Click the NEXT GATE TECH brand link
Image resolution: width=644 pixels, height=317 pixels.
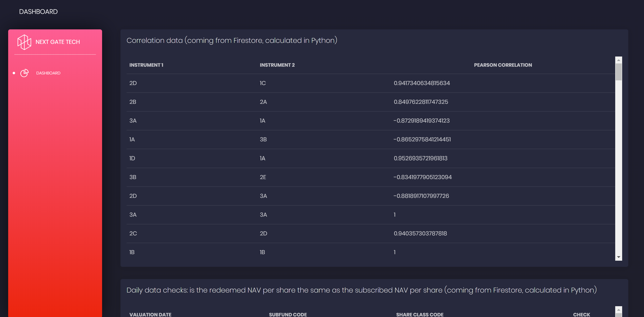tap(58, 42)
